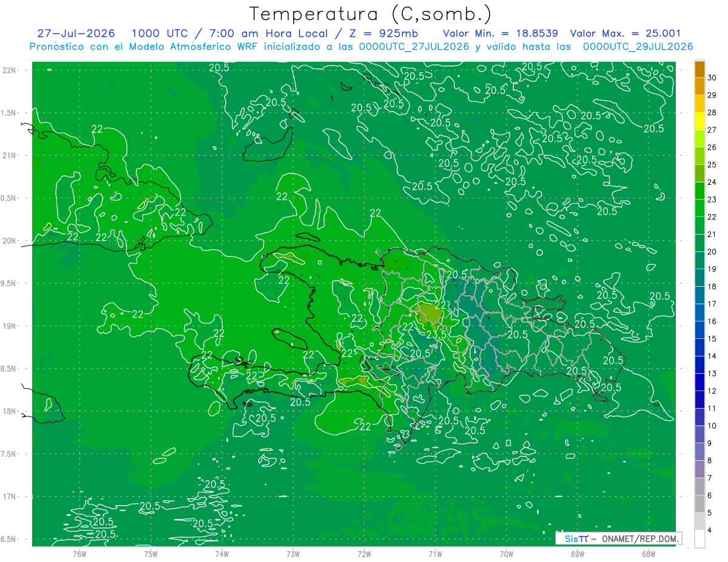The image size is (728, 562).
Task: Select the "76W" longitude label
Action: click(79, 554)
